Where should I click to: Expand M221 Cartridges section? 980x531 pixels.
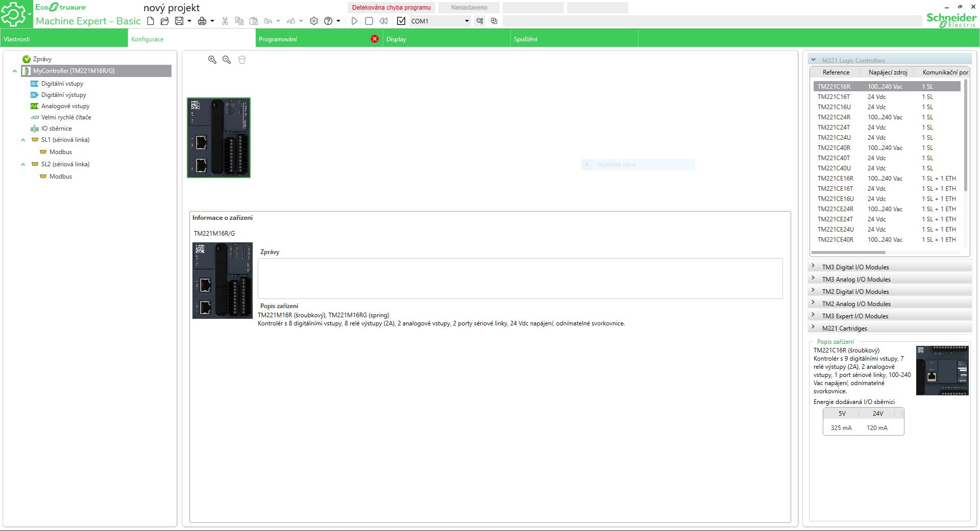click(813, 327)
